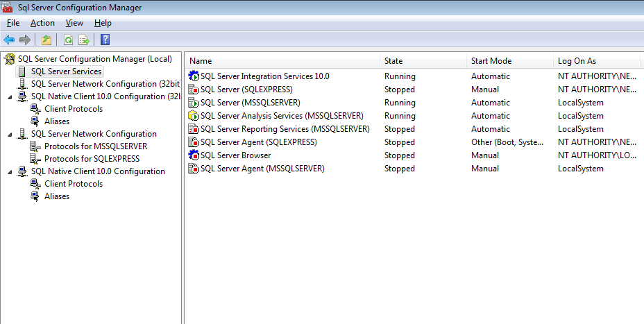The height and width of the screenshot is (324, 644).
Task: Select the SQL Server Analysis Services icon
Action: tap(194, 116)
